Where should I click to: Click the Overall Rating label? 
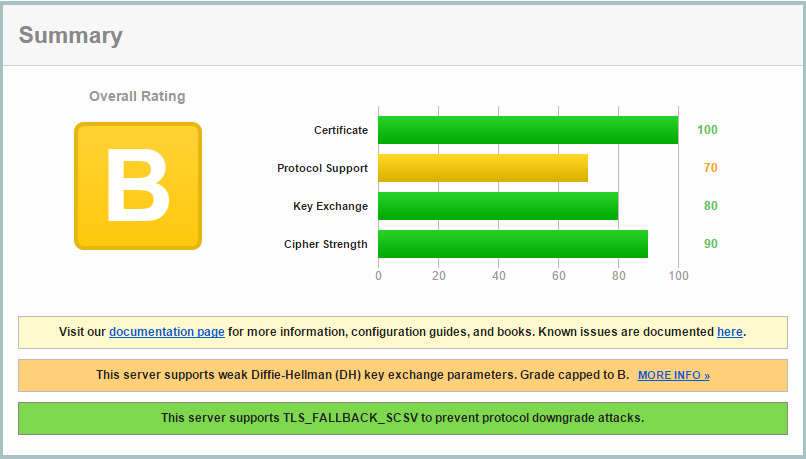pos(137,97)
